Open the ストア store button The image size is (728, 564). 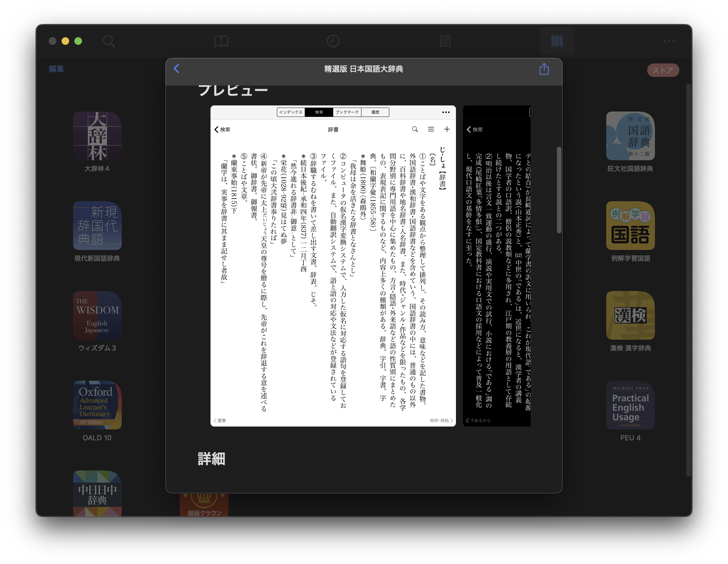tap(663, 70)
